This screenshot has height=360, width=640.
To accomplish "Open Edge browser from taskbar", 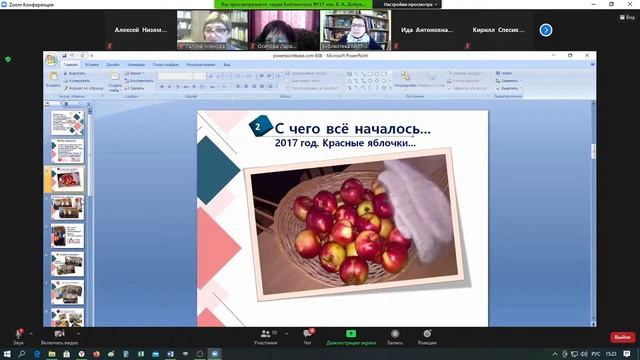I will 37,354.
